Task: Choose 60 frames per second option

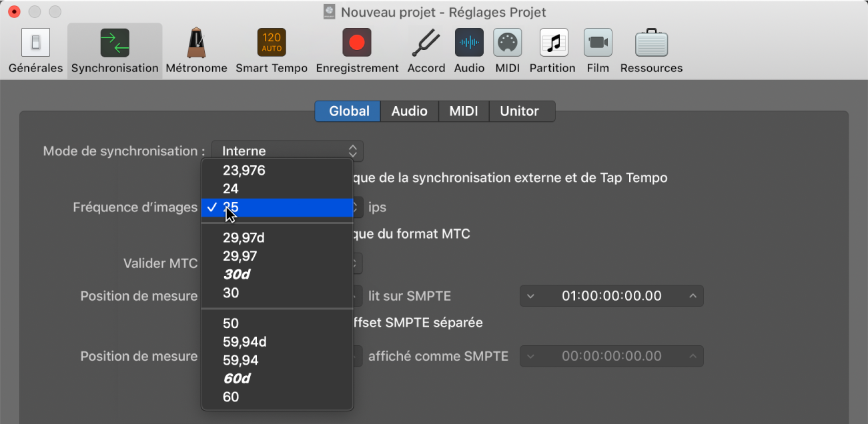Action: click(x=231, y=397)
